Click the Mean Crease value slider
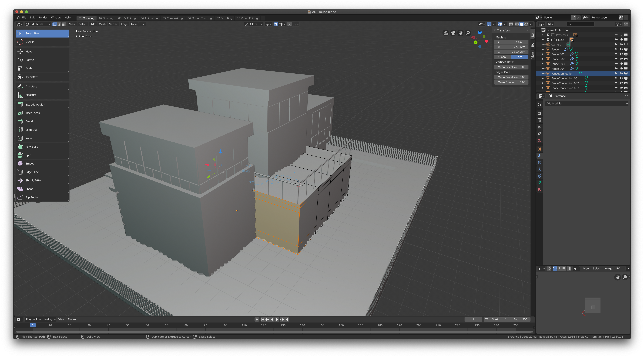644x357 pixels. pos(511,82)
